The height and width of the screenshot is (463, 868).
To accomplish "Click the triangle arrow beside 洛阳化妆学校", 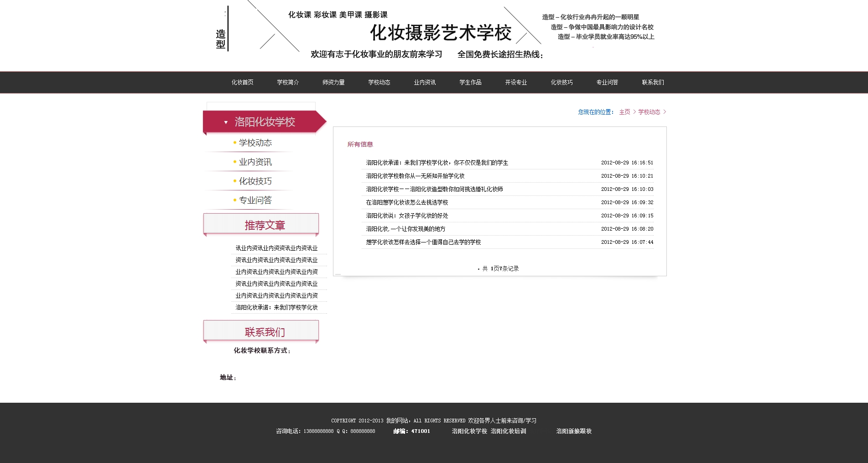I will click(x=226, y=122).
